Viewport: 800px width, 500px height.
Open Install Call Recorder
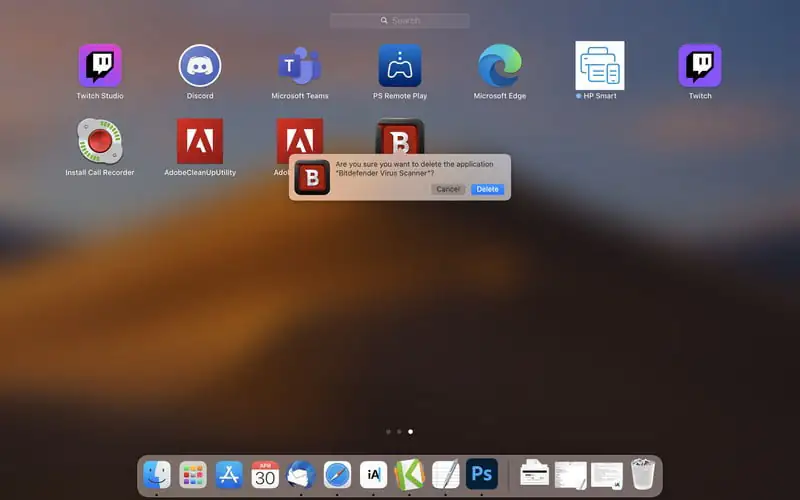point(100,141)
